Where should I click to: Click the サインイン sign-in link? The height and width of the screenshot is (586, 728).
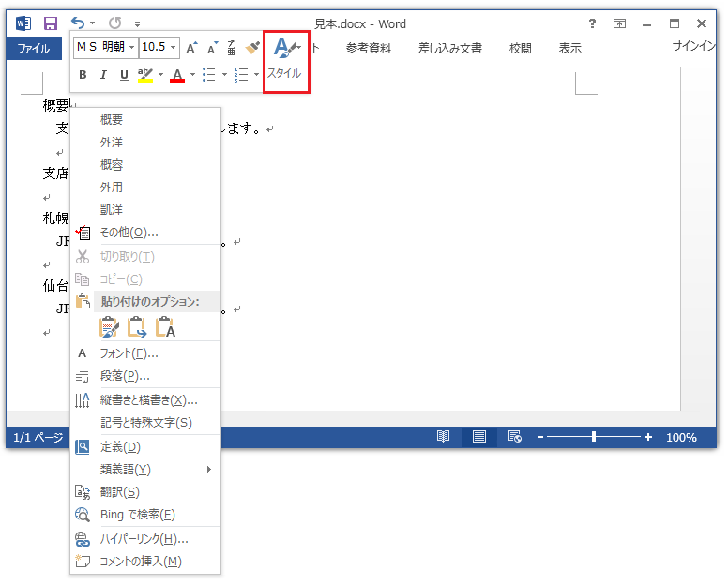point(694,47)
